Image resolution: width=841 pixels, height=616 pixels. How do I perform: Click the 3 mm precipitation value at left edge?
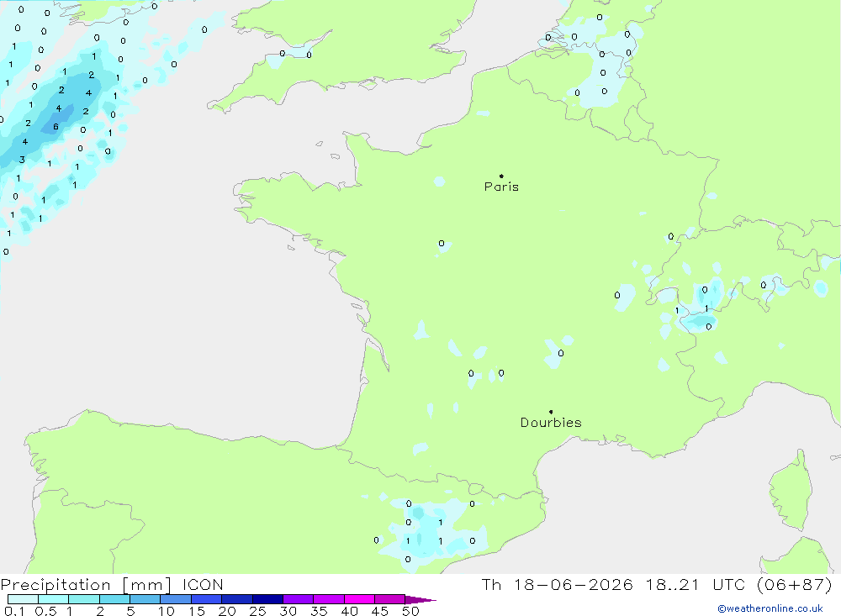(22, 160)
